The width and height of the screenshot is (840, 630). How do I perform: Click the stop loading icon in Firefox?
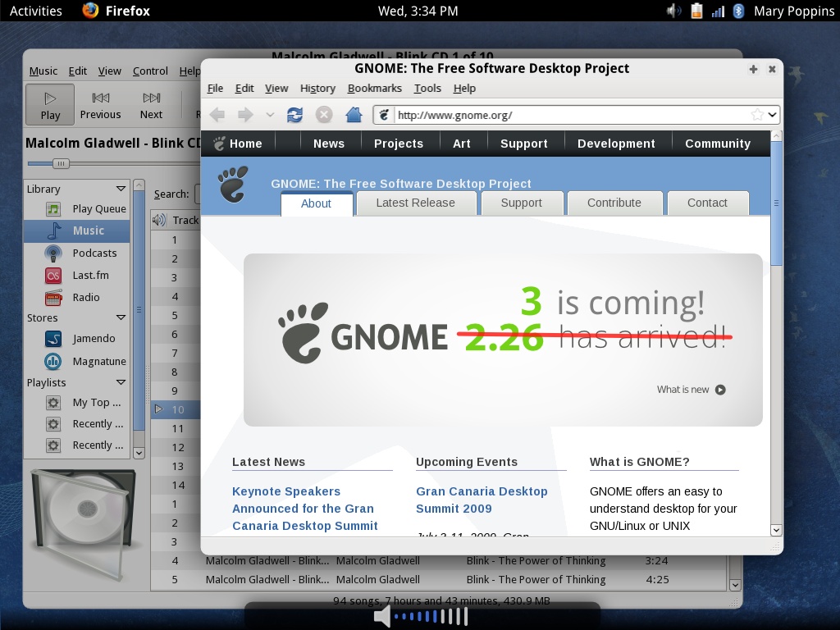323,115
